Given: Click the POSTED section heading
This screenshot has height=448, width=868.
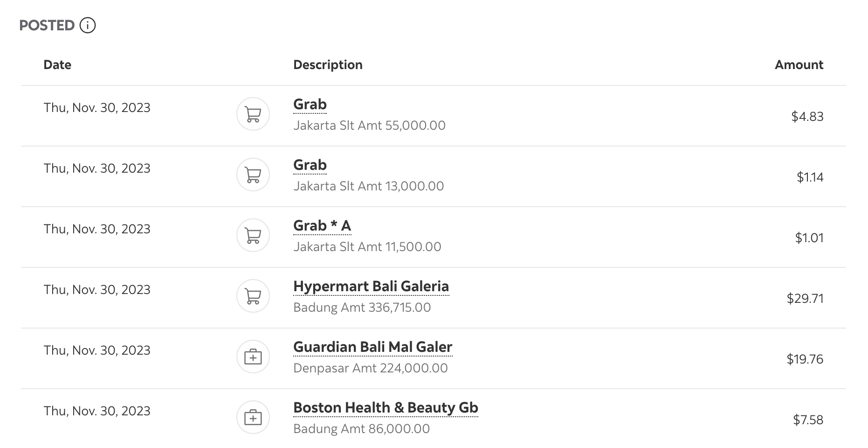Looking at the screenshot, I should point(47,25).
